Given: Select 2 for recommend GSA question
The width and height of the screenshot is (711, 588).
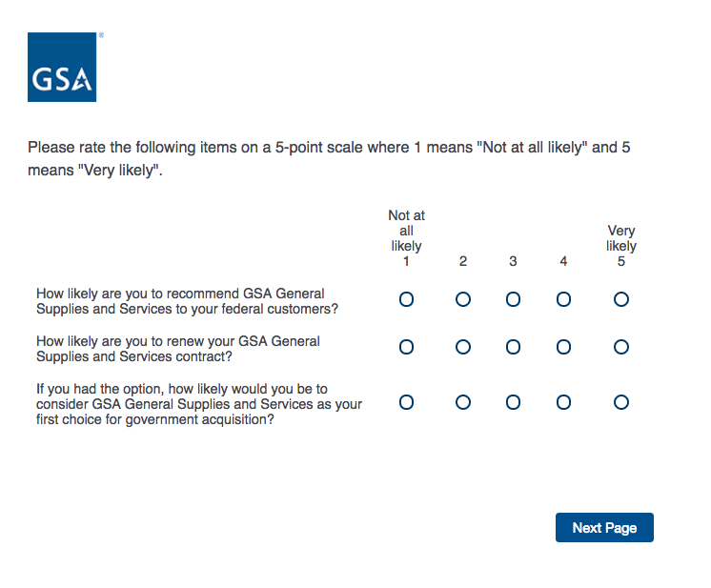Looking at the screenshot, I should click(463, 299).
